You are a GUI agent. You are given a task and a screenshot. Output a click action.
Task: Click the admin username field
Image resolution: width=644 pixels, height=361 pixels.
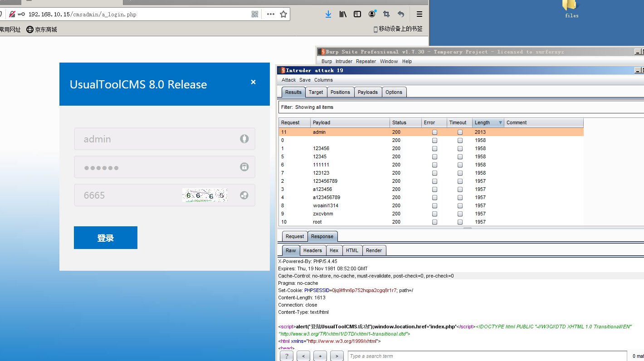164,139
